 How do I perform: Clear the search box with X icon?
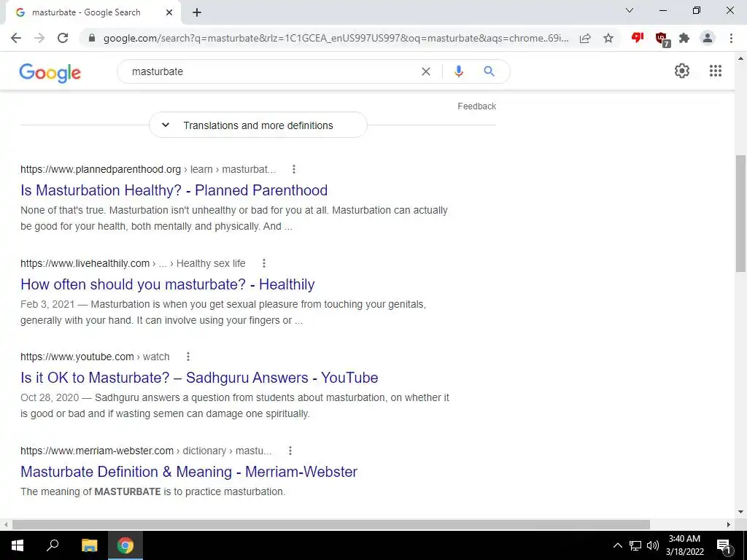pyautogui.click(x=426, y=71)
